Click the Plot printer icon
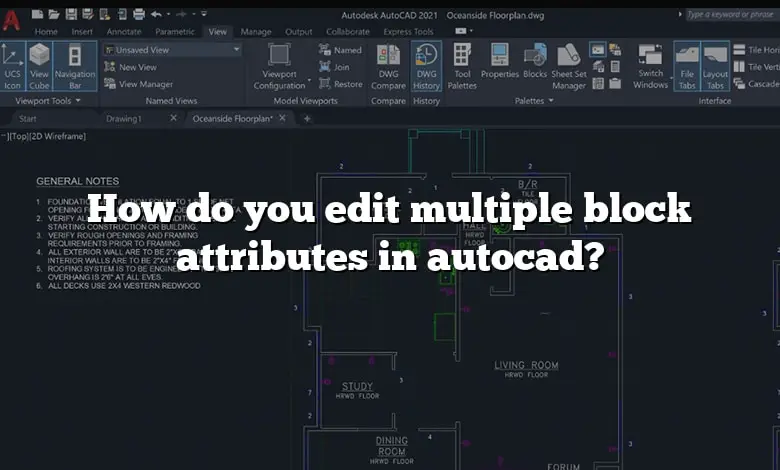The width and height of the screenshot is (780, 470). (138, 14)
